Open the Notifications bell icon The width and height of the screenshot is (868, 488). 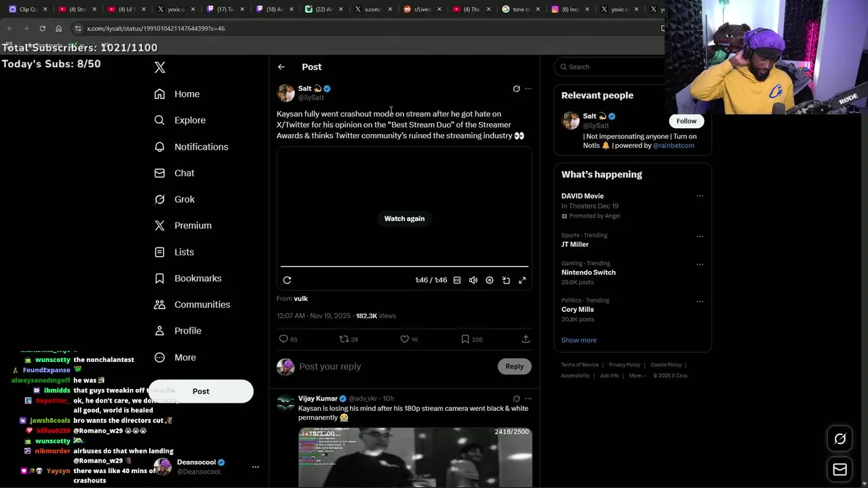[x=159, y=146]
